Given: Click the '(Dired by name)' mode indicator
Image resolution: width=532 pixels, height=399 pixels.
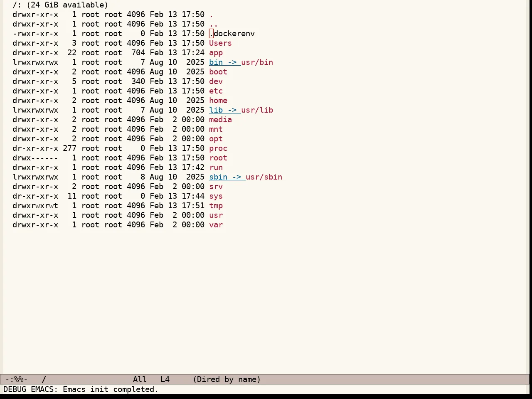Looking at the screenshot, I should [x=227, y=379].
